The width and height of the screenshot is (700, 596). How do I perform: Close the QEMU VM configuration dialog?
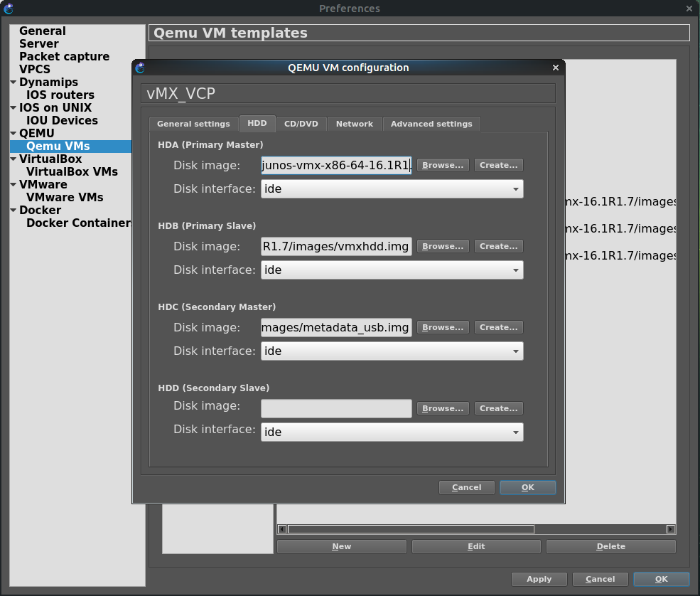click(x=556, y=68)
